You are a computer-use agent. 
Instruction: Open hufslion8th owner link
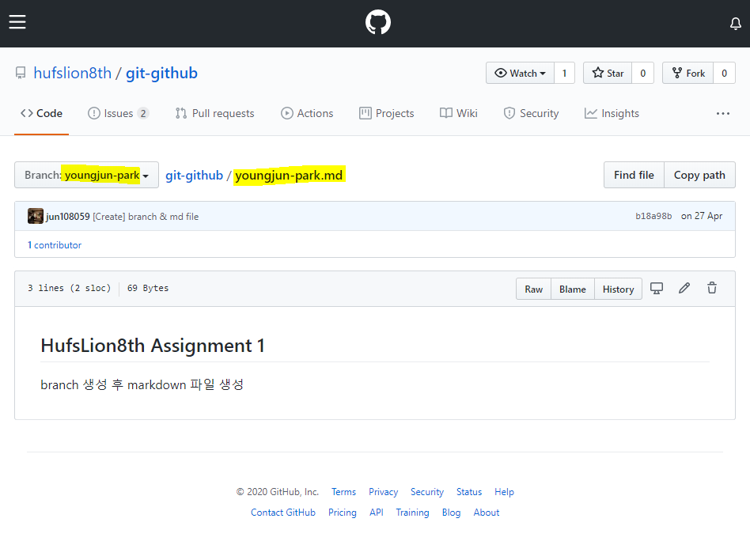point(72,74)
